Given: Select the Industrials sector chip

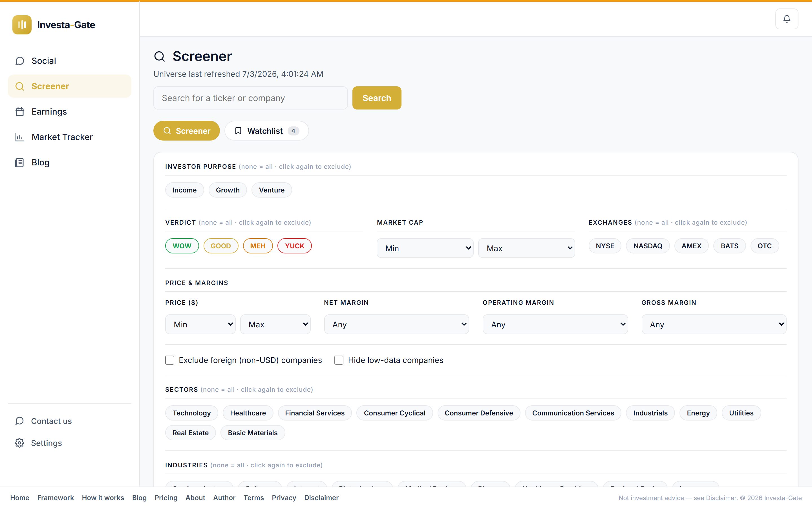Looking at the screenshot, I should [x=650, y=413].
